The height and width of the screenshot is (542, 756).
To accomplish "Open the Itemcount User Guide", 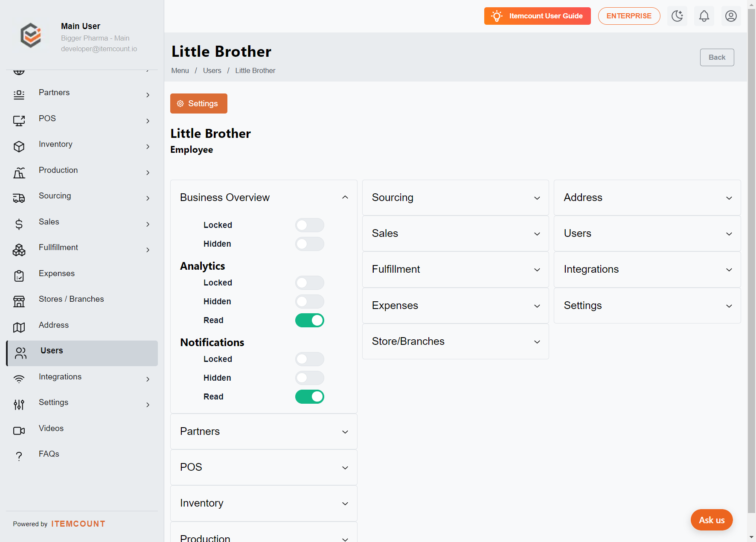I will click(537, 16).
